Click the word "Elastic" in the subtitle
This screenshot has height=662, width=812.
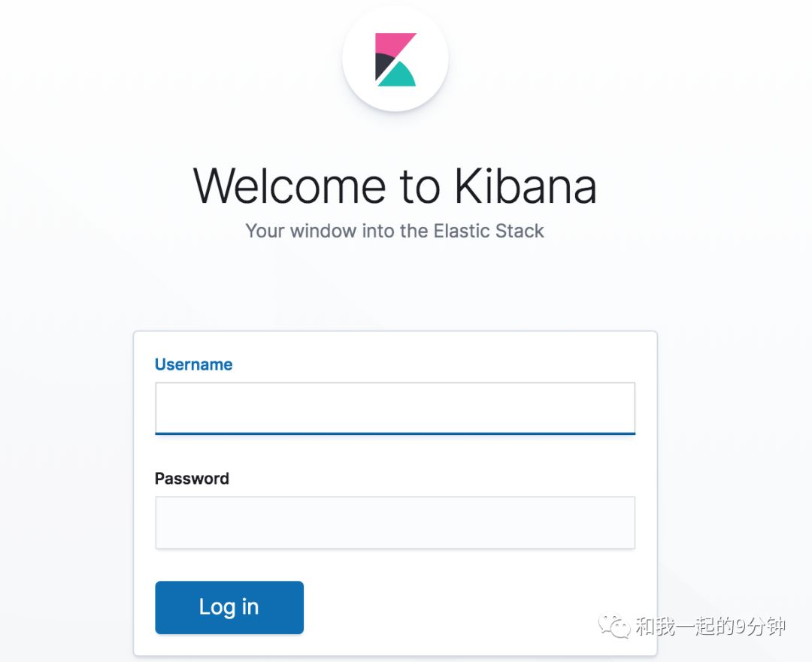pyautogui.click(x=461, y=231)
